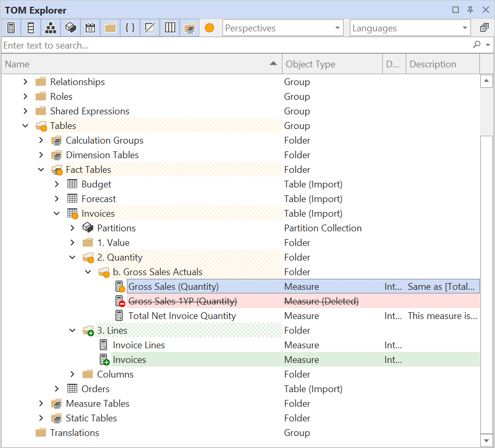Collapse the Fact Tables folder

click(41, 170)
